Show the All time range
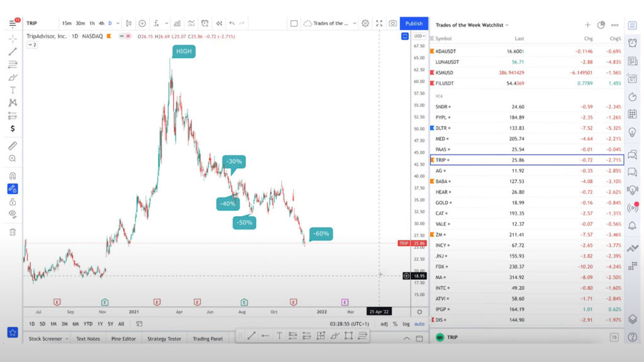644x362 pixels. 121,324
